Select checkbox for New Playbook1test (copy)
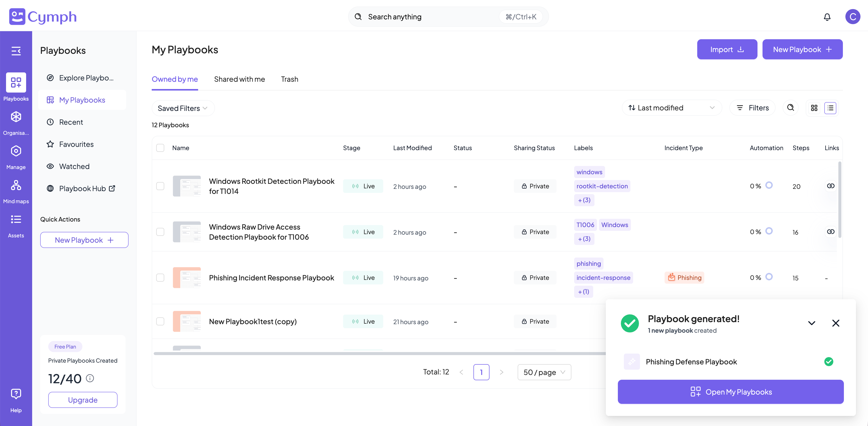 pos(160,321)
